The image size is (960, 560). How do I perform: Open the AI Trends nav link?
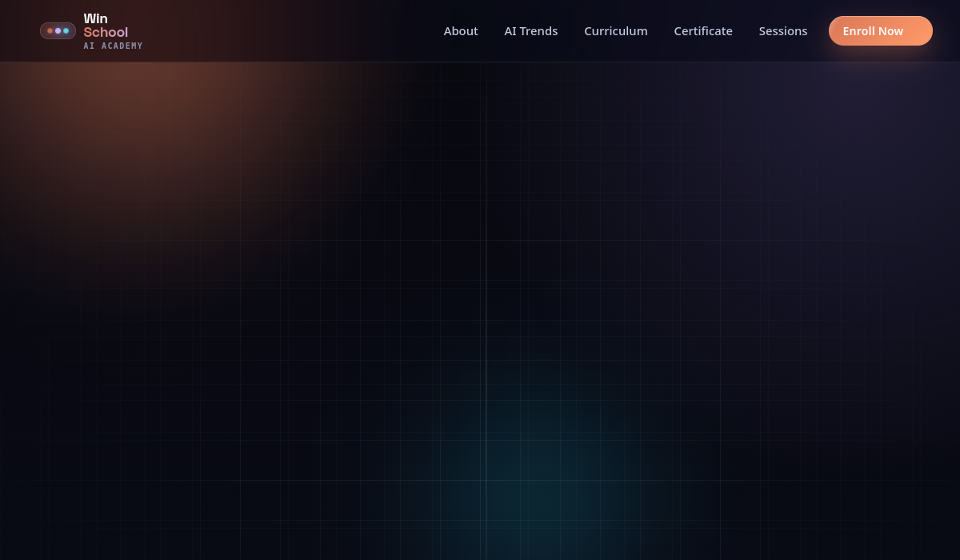pos(531,31)
